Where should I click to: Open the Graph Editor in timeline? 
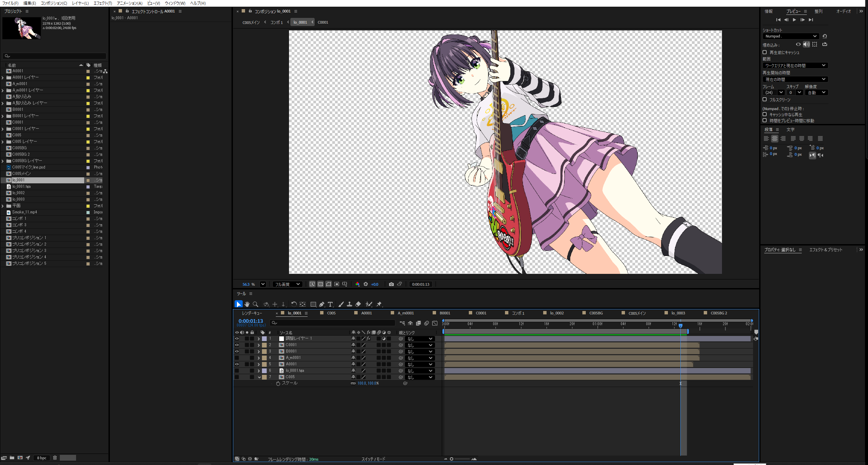pyautogui.click(x=435, y=323)
